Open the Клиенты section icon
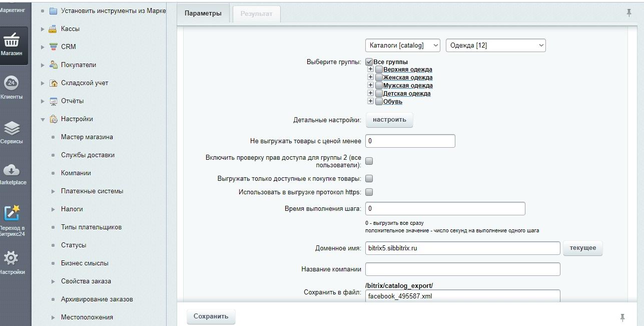The height and width of the screenshot is (326, 644). click(x=11, y=83)
